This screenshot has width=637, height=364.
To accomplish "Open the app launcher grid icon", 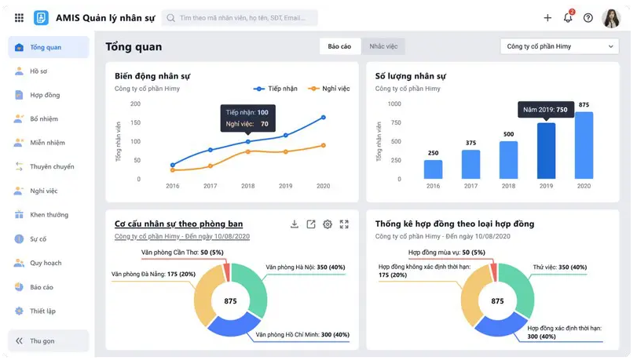I will [19, 18].
